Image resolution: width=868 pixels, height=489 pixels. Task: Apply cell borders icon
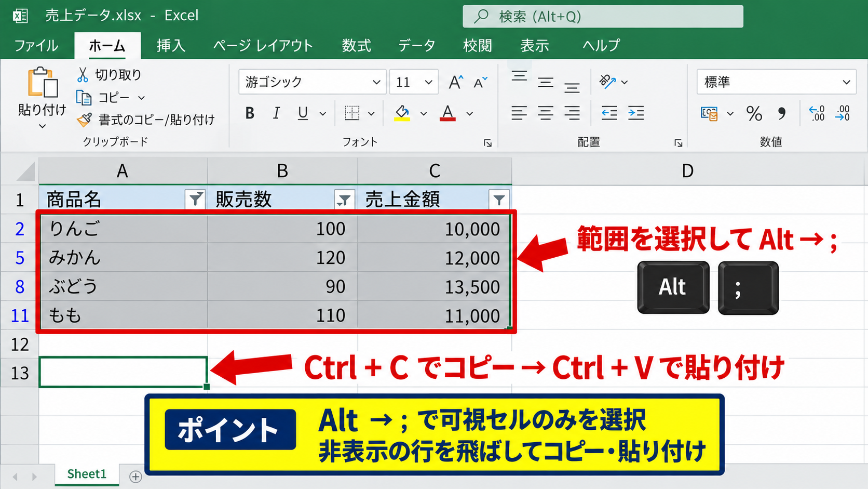point(352,113)
